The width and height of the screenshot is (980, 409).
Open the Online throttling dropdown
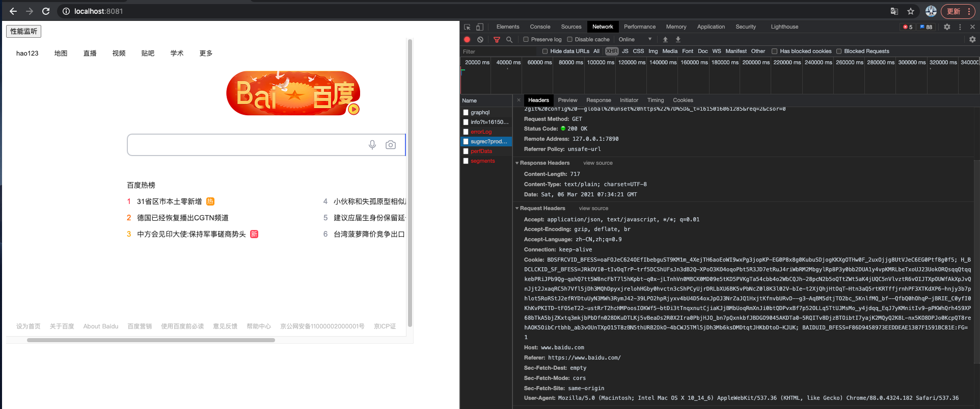[635, 39]
